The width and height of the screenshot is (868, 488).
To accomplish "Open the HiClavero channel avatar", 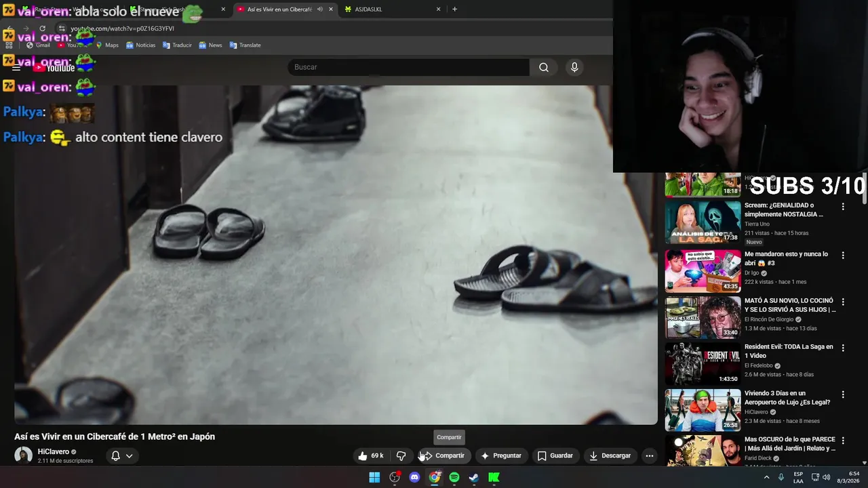I will (x=24, y=455).
